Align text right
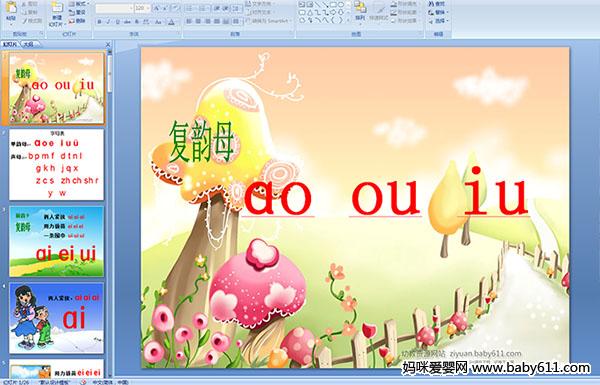The height and width of the screenshot is (385, 600). point(208,21)
